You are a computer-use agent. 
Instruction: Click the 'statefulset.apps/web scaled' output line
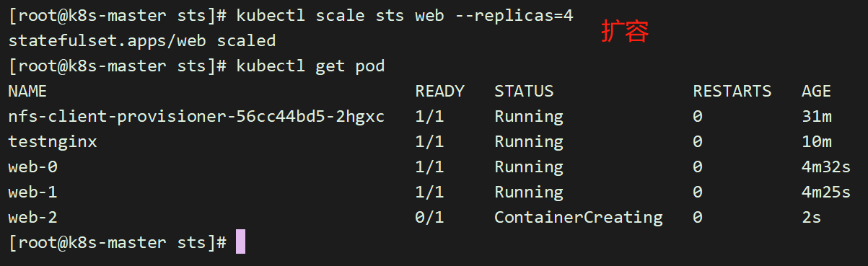coord(142,40)
